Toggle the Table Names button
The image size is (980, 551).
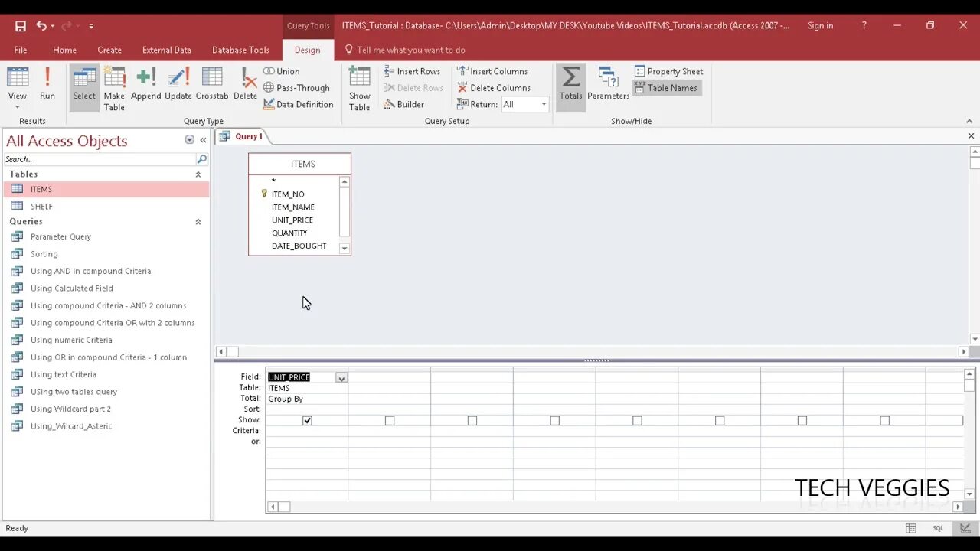pyautogui.click(x=666, y=88)
